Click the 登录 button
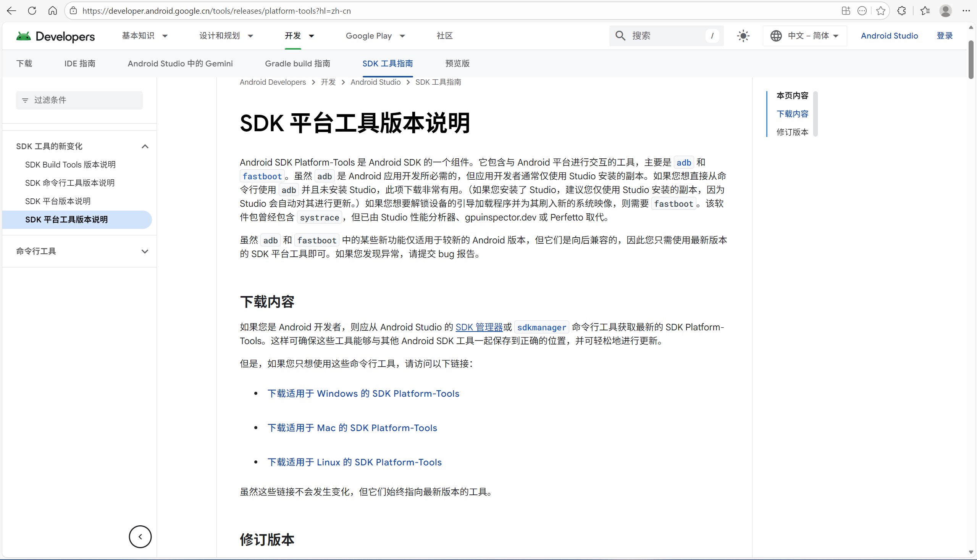 point(945,35)
